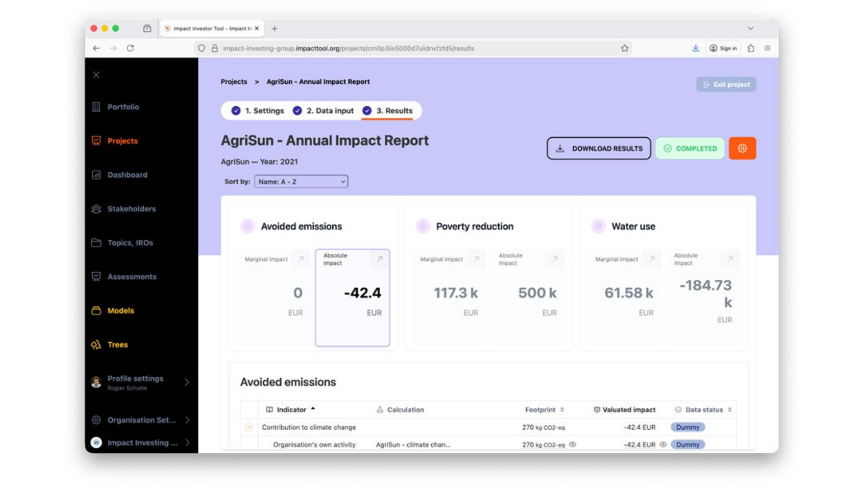The image size is (868, 488).
Task: Open the browser hamburger menu
Action: point(768,48)
